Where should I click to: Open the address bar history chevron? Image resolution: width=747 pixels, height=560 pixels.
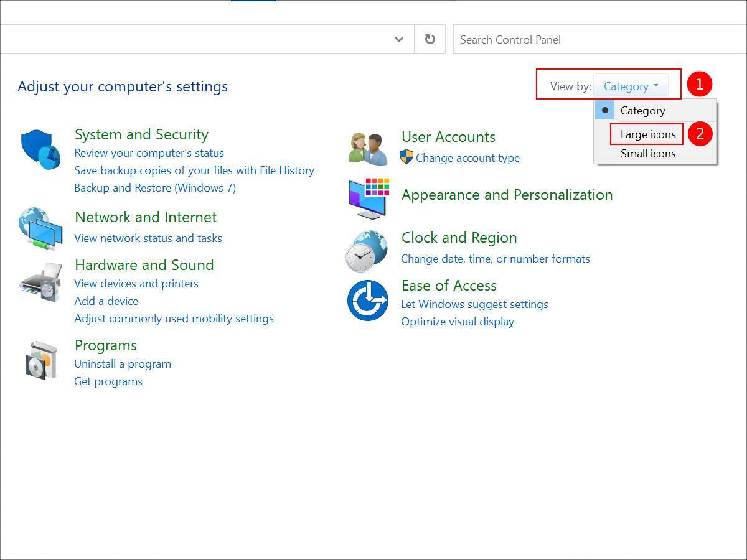[399, 39]
